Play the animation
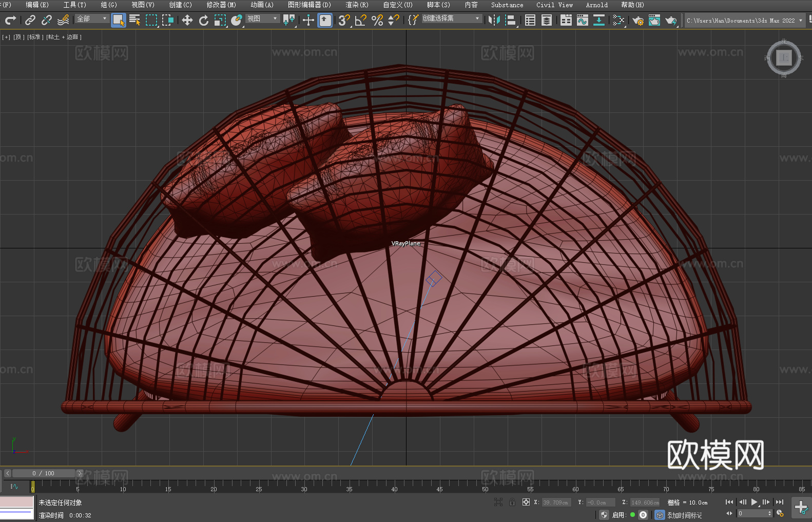812x522 pixels. (754, 502)
